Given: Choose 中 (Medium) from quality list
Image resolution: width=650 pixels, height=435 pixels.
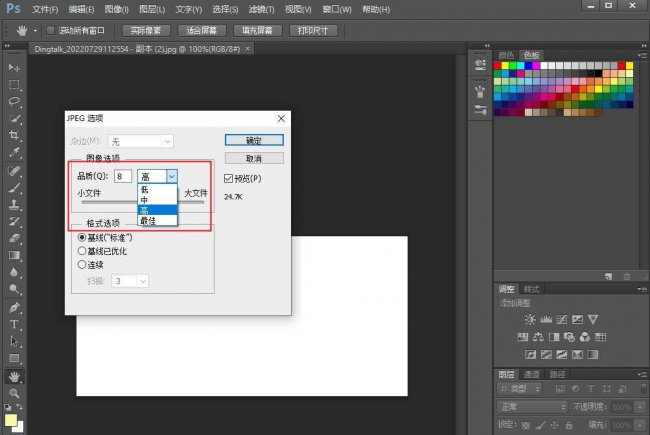Looking at the screenshot, I should [x=157, y=200].
